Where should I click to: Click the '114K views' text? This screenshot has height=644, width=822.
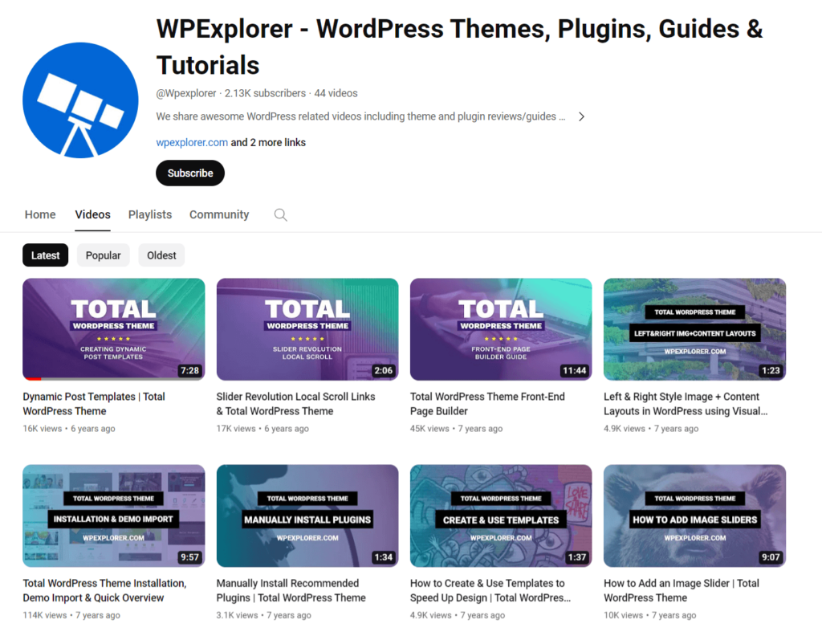pos(45,615)
